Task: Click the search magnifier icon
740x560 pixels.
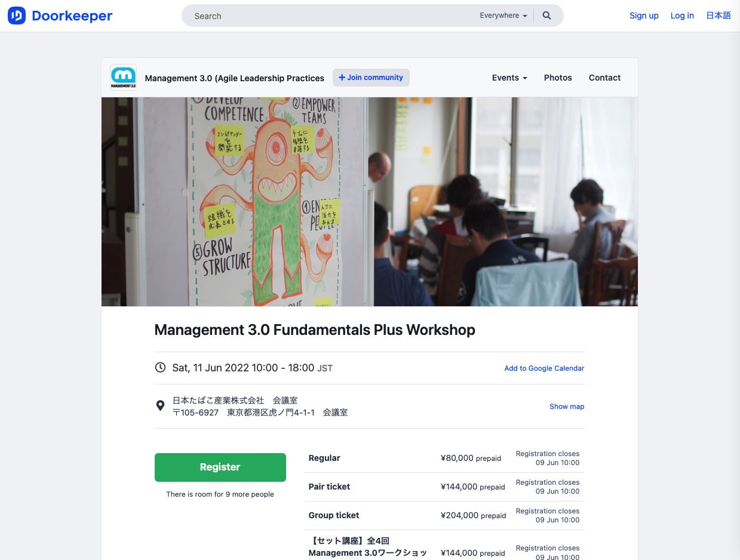Action: [546, 16]
